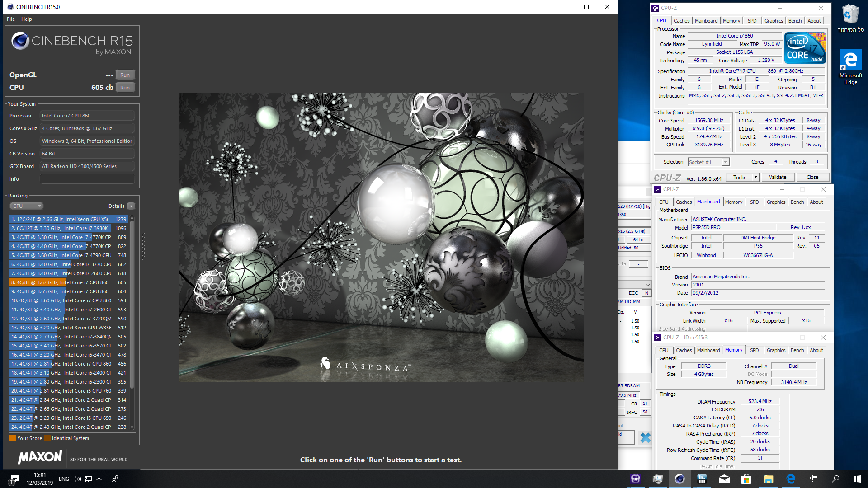Viewport: 868px width, 488px height.
Task: Open the Windows Start menu
Action: tap(857, 479)
